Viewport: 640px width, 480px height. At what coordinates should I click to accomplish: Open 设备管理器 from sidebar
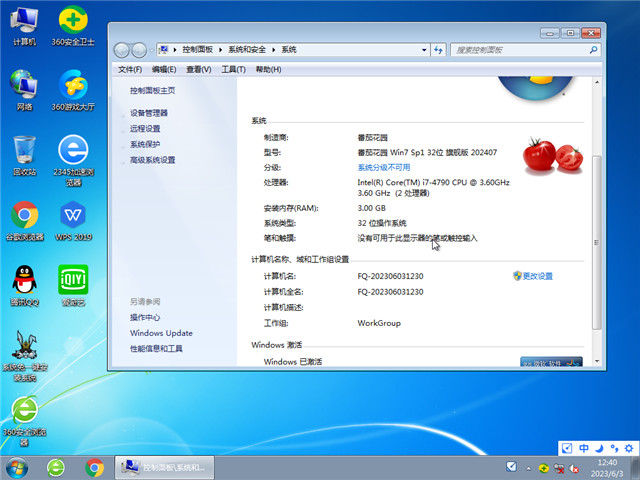coord(149,113)
